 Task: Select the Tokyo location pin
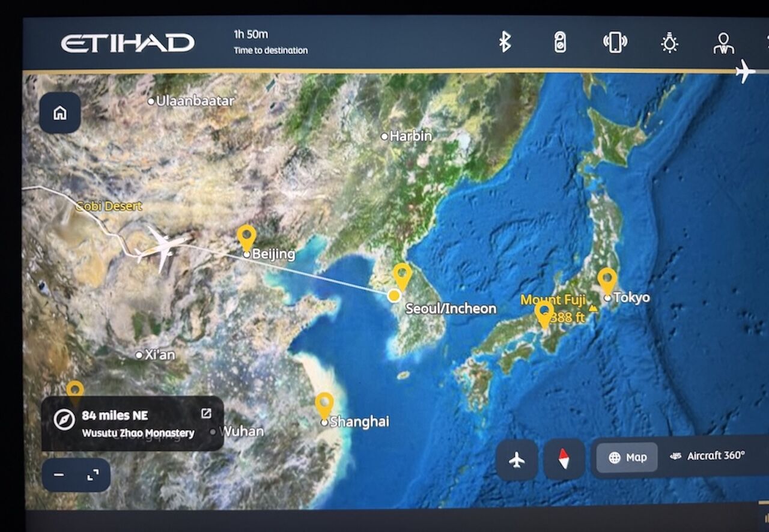607,281
